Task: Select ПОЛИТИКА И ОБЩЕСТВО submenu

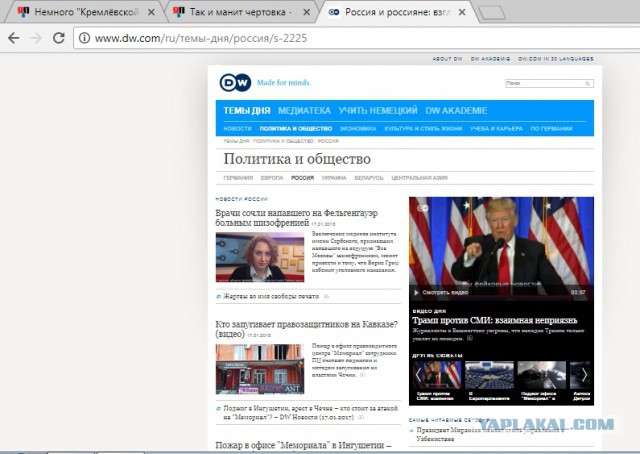Action: (x=296, y=129)
